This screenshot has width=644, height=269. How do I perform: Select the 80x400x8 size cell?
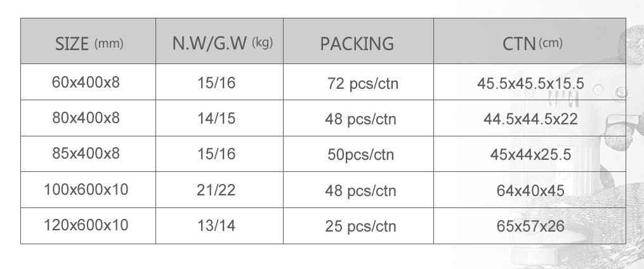88,118
